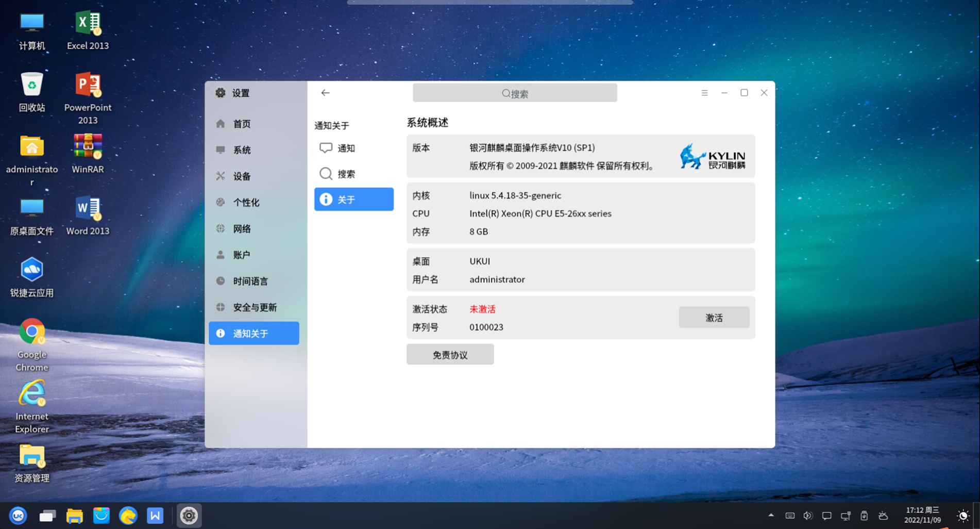Open the 搜索 sub-page
The image size is (980, 529).
click(354, 174)
